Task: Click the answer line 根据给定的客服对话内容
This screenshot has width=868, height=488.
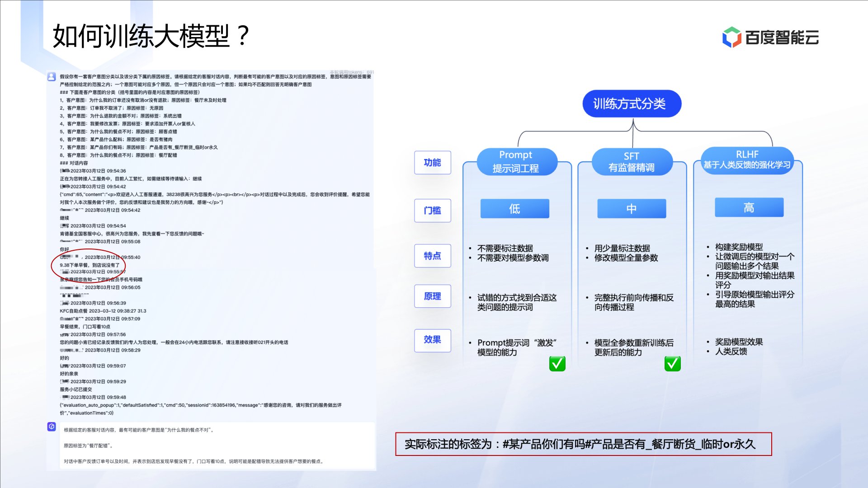Action: (138, 430)
